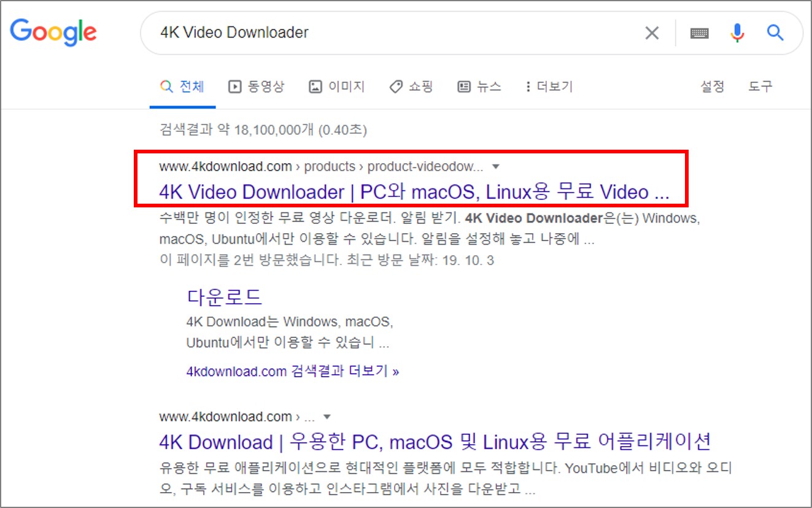Open the 4K Video Downloader | PC와 macOS result link
812x508 pixels.
[x=414, y=192]
